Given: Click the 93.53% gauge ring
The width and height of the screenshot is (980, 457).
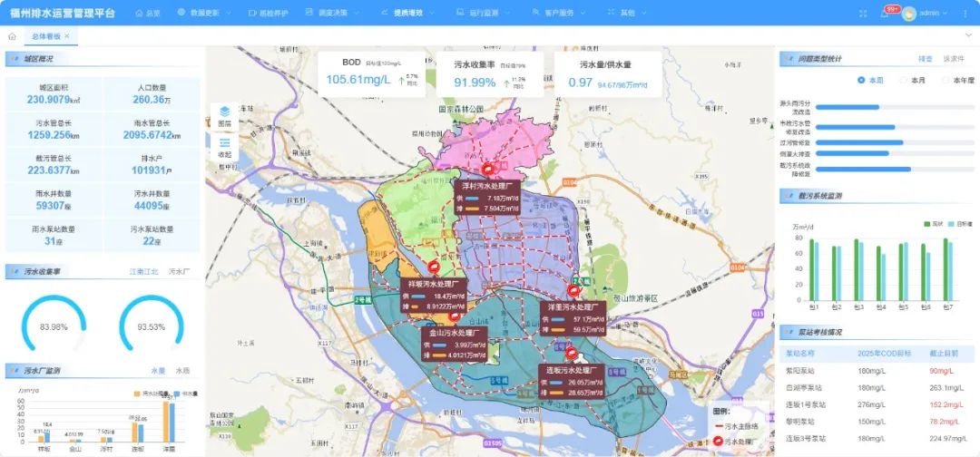Looking at the screenshot, I should tap(152, 325).
